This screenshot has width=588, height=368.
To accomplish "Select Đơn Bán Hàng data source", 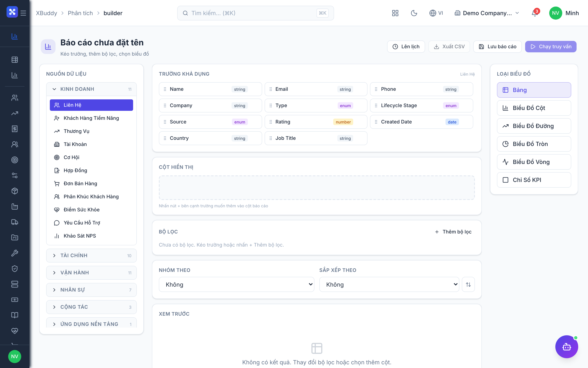I will pyautogui.click(x=91, y=184).
